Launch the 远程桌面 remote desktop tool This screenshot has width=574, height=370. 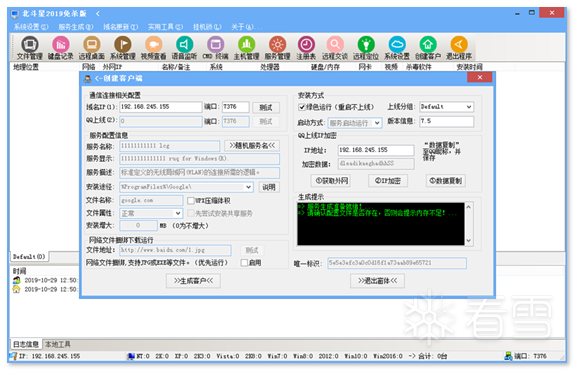click(92, 48)
